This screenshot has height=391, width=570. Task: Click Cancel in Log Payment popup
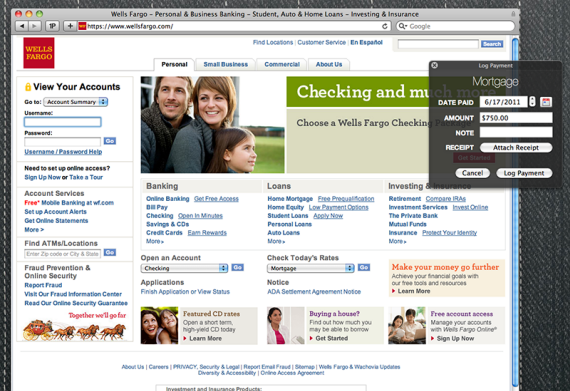[x=473, y=173]
